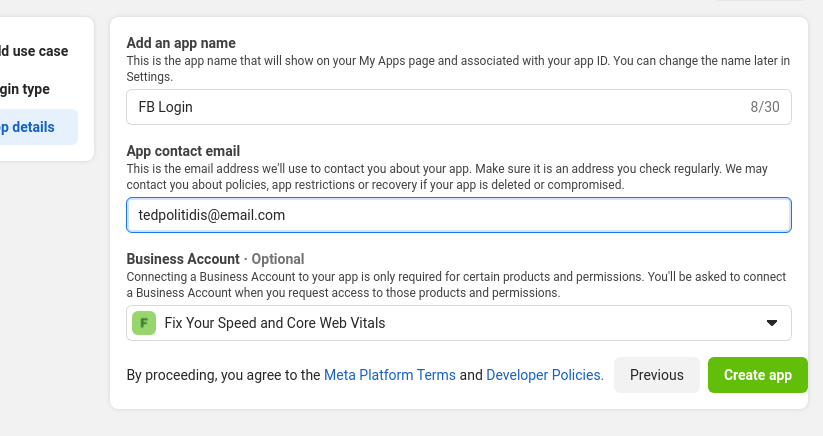823x436 pixels.
Task: Open the Meta Platform Terms link
Action: click(389, 375)
